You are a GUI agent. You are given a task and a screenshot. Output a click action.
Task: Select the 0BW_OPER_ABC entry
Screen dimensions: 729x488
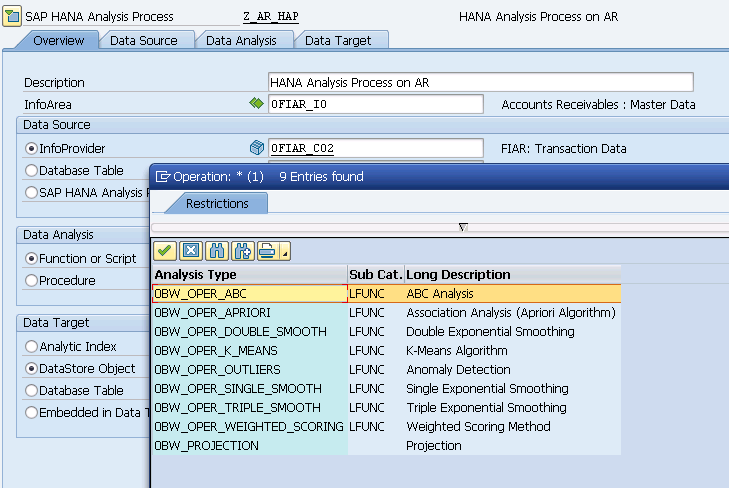pos(250,294)
